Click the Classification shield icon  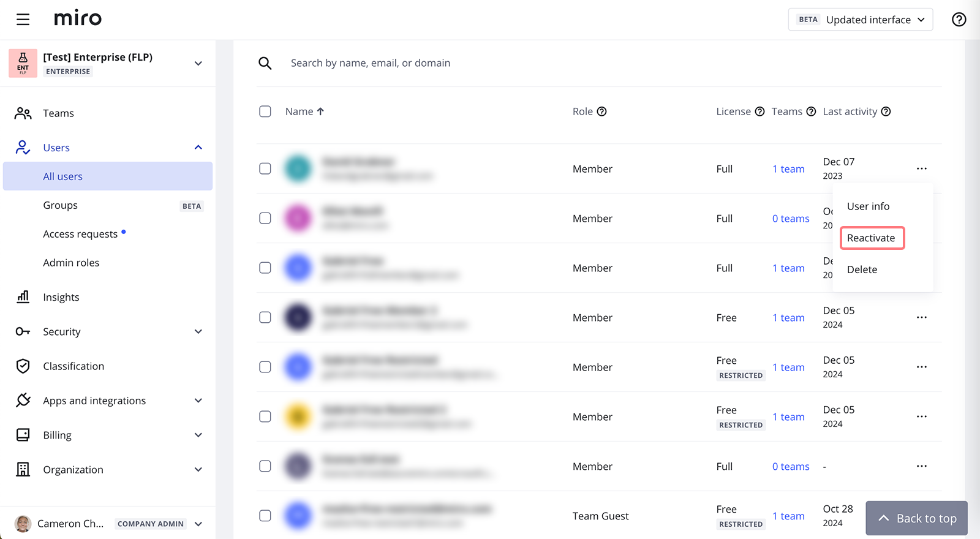coord(23,366)
